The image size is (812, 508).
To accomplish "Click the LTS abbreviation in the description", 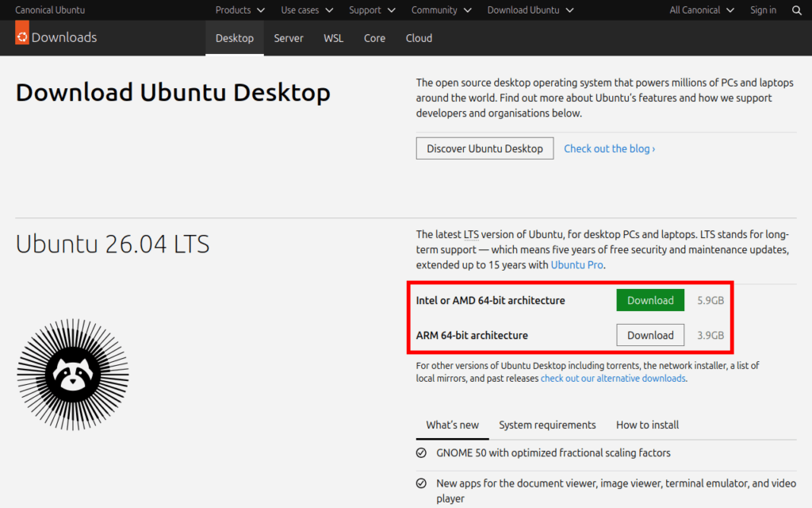I will [471, 235].
